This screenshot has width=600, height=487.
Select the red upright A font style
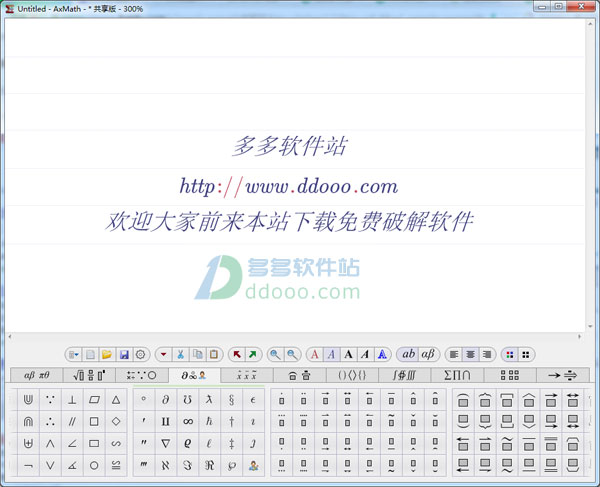coord(315,355)
